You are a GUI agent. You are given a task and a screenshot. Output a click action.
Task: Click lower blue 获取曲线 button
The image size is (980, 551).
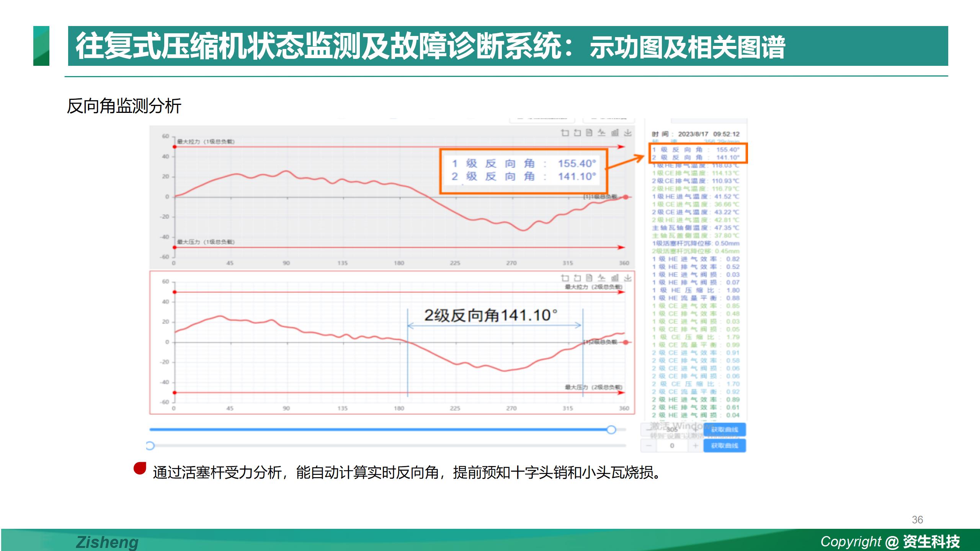tap(724, 446)
